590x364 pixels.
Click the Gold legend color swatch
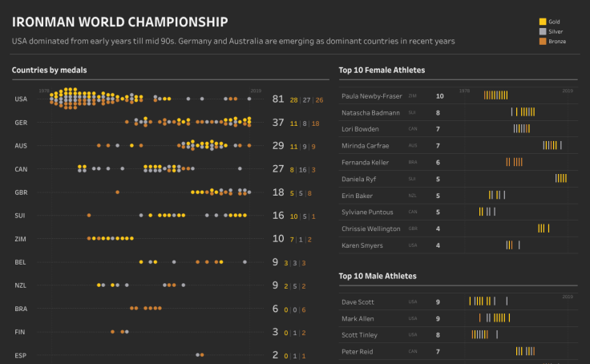(543, 21)
